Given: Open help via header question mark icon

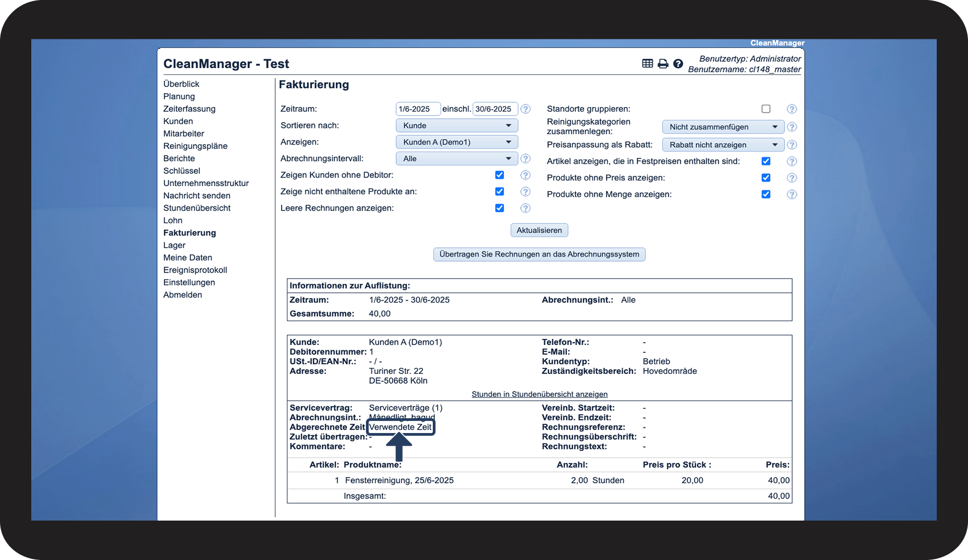Looking at the screenshot, I should (x=678, y=63).
